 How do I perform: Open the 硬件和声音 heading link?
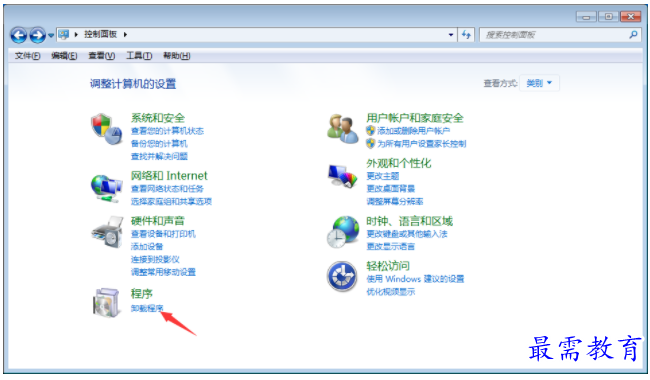coord(158,221)
